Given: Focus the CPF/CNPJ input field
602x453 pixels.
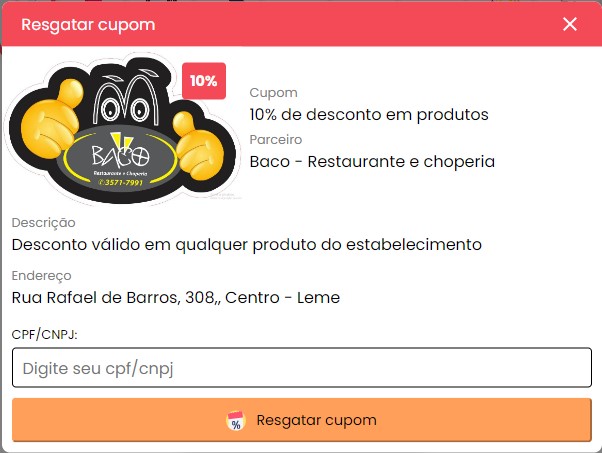Looking at the screenshot, I should click(302, 367).
